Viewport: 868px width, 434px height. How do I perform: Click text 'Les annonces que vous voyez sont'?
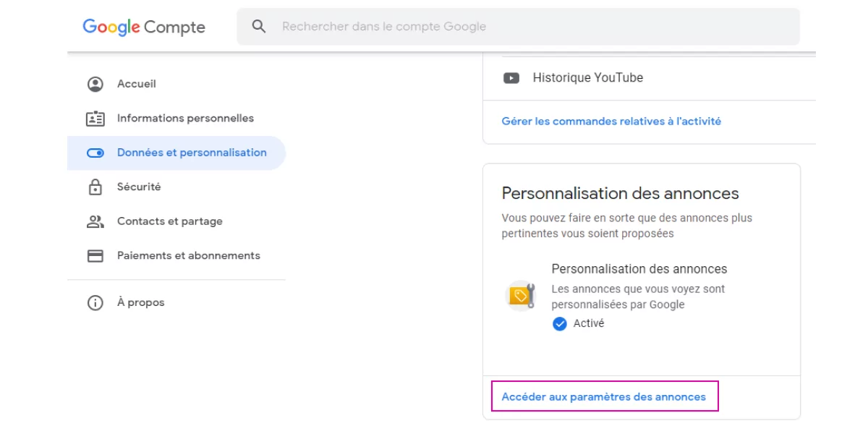[638, 289]
